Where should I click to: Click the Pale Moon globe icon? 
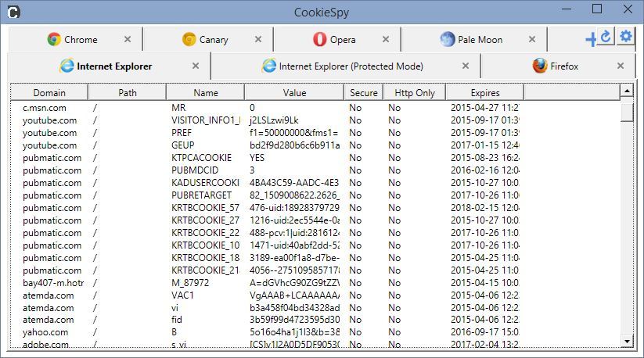click(448, 39)
